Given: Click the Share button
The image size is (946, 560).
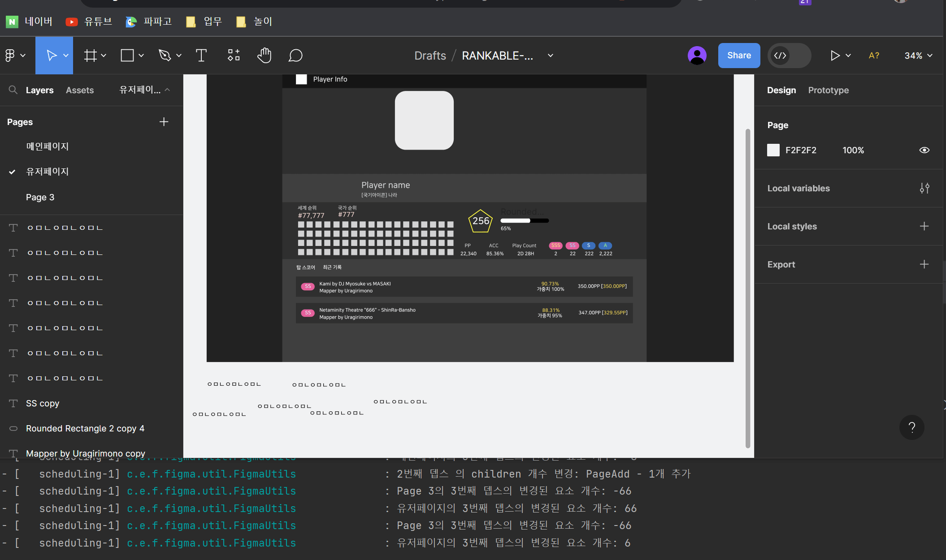Looking at the screenshot, I should click(x=739, y=55).
